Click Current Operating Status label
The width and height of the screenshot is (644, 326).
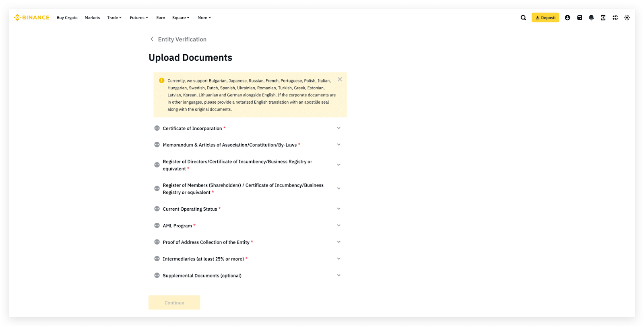pos(190,209)
